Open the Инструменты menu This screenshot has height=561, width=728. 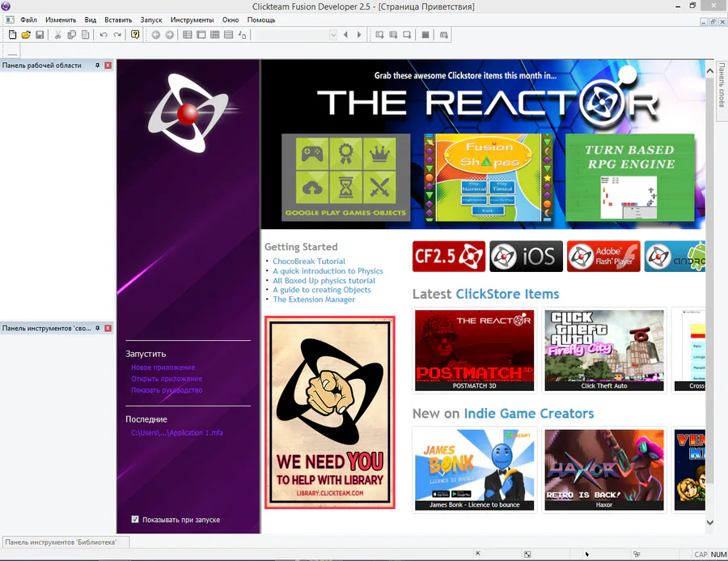(x=193, y=20)
